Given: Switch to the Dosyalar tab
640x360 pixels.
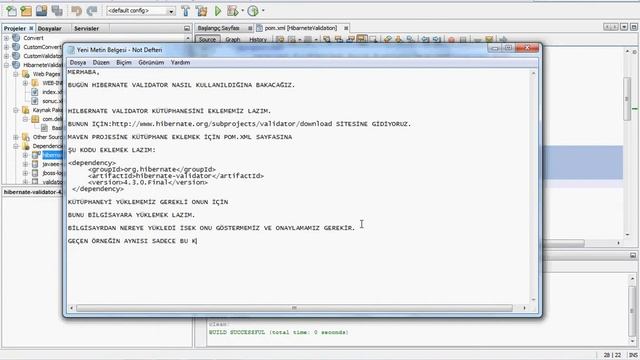Looking at the screenshot, I should pos(49,29).
